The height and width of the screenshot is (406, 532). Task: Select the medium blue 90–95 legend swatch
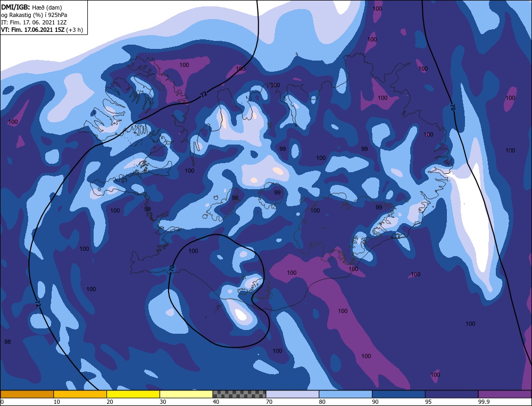coord(398,394)
